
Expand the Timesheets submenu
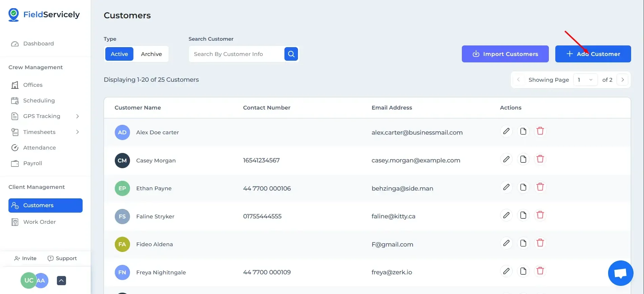[x=78, y=132]
